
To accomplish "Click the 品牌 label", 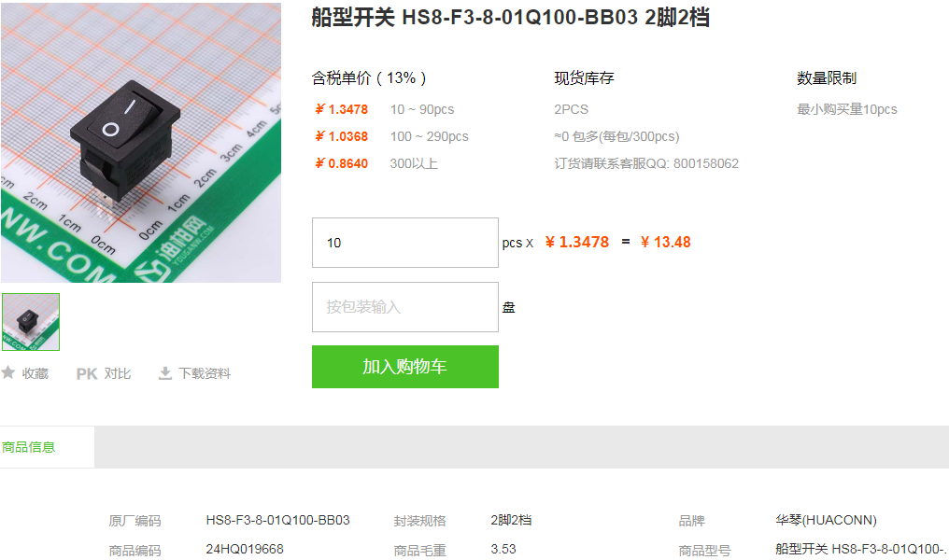I will click(x=692, y=521).
